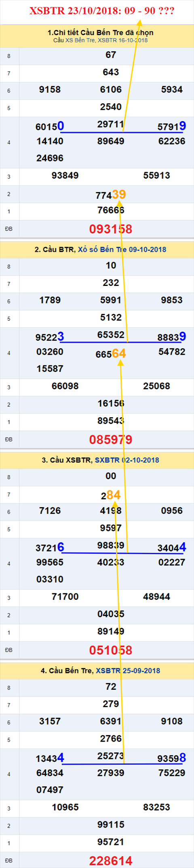Click the number 95223
The image size is (194, 868).
point(50,337)
